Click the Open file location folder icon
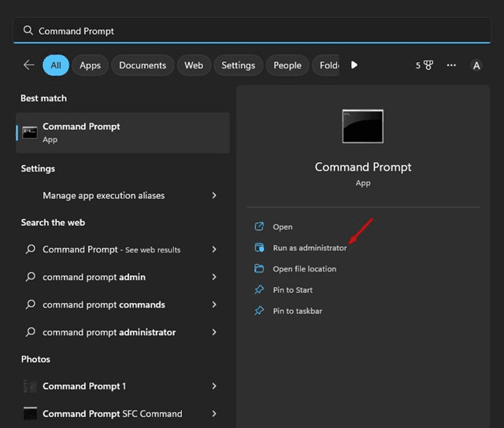The image size is (504, 428). pyautogui.click(x=259, y=268)
